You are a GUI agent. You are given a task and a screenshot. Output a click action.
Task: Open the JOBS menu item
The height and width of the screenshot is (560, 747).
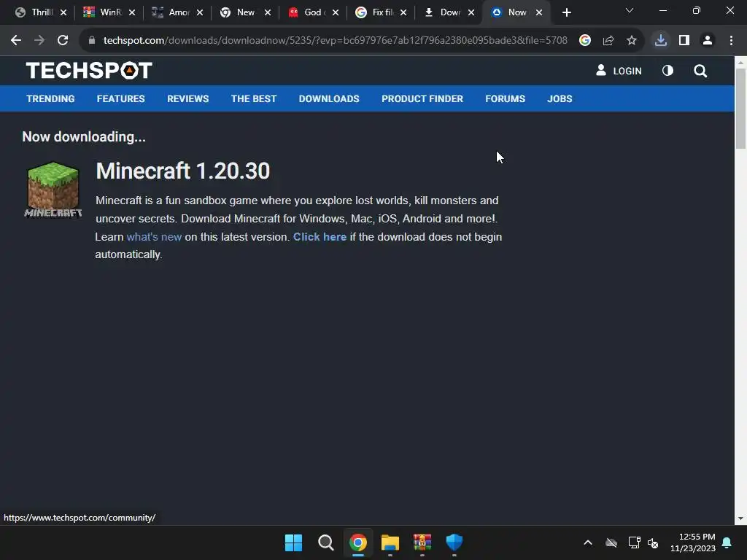560,99
